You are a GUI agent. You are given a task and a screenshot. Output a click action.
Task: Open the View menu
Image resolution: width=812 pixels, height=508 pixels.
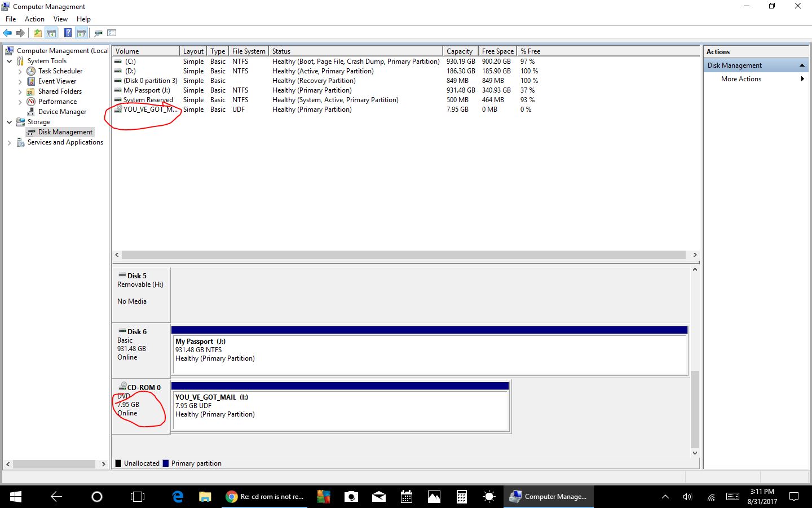60,19
